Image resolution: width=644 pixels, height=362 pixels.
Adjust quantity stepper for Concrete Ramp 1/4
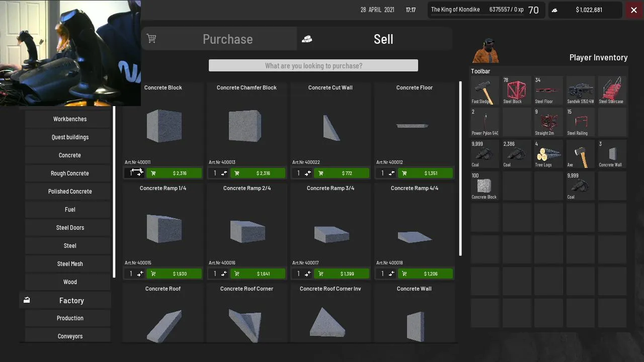click(134, 274)
